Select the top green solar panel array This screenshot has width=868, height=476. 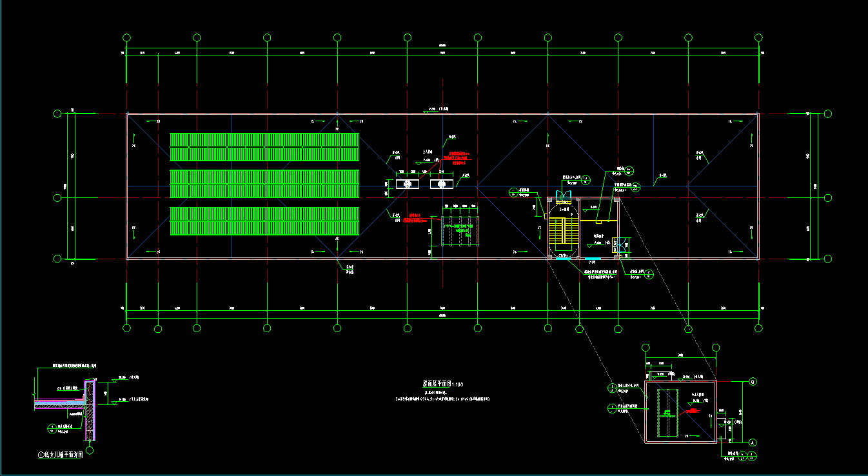coord(264,147)
